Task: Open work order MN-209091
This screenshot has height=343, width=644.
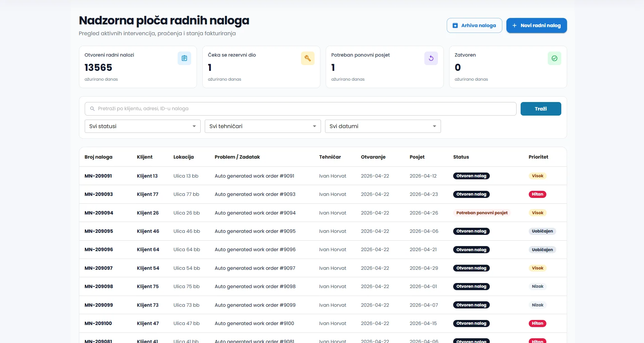Action: (98, 176)
